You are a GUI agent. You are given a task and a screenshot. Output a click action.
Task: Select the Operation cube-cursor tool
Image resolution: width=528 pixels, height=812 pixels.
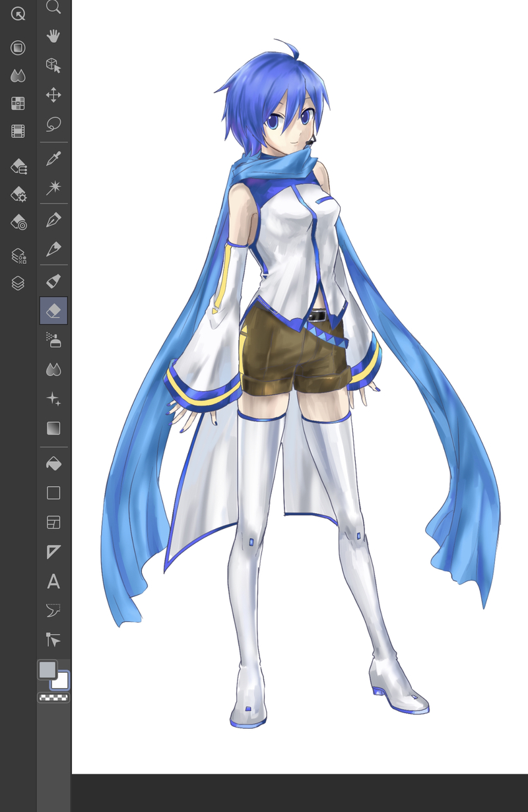click(x=53, y=65)
